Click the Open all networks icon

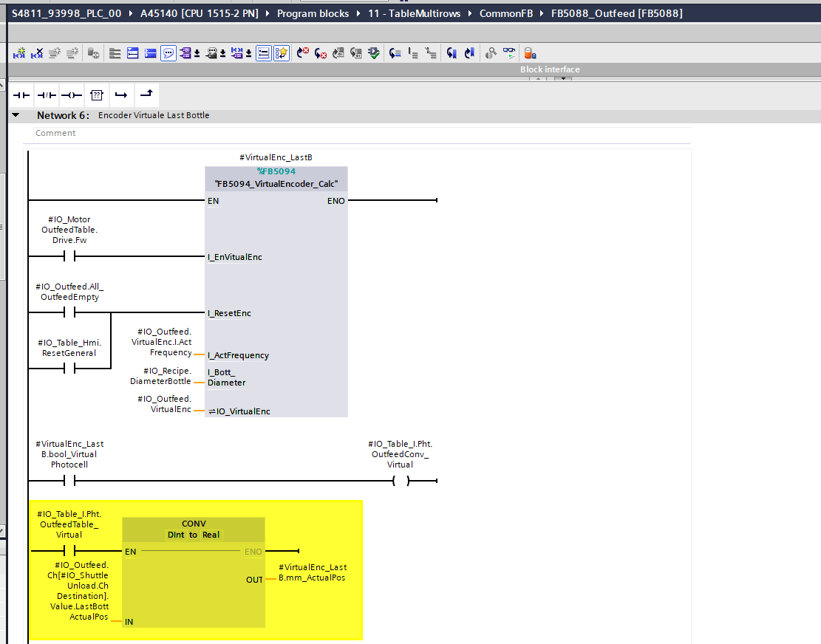pos(115,53)
